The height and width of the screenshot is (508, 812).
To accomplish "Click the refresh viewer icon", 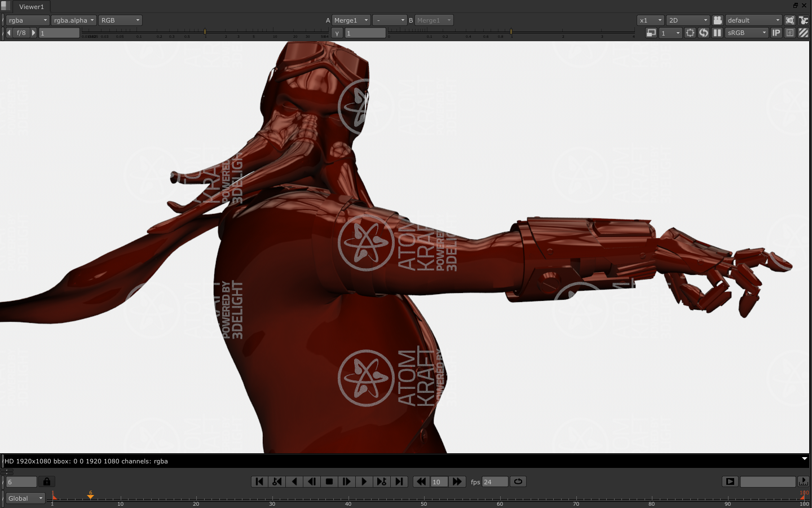I will pyautogui.click(x=704, y=33).
